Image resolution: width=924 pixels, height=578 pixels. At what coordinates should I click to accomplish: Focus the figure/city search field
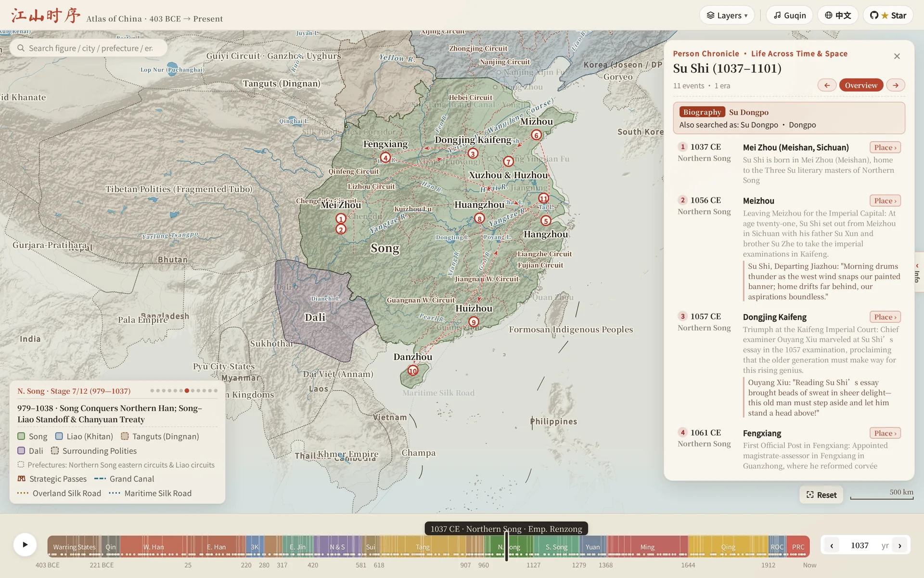click(x=89, y=48)
